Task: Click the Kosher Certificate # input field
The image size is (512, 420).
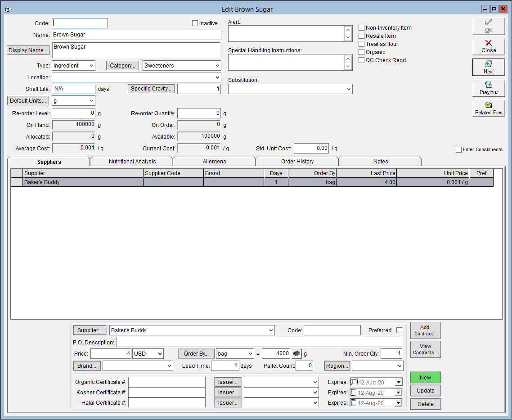Action: point(167,392)
